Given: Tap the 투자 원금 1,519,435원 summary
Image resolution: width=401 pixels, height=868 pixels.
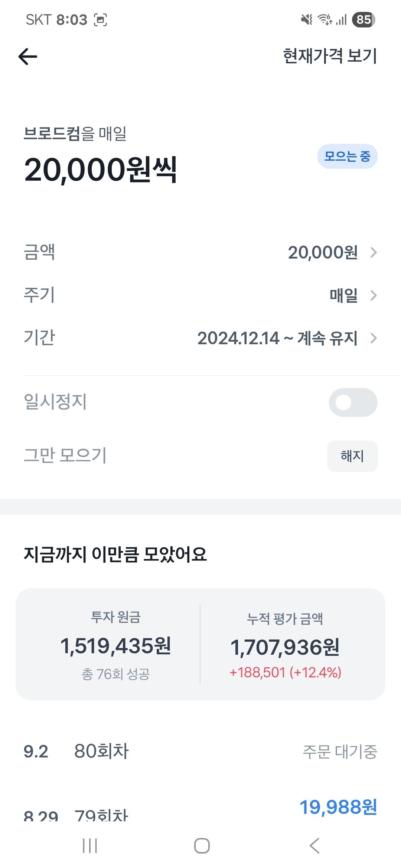Looking at the screenshot, I should tap(115, 645).
